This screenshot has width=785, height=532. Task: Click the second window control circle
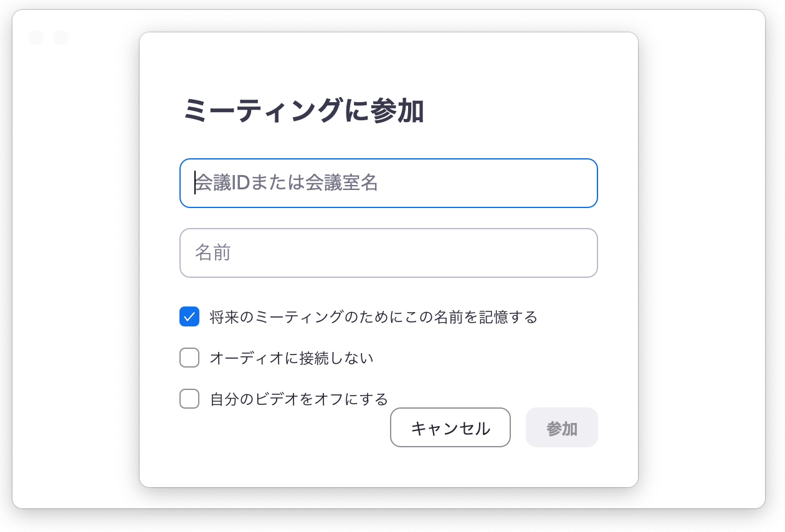click(x=60, y=37)
